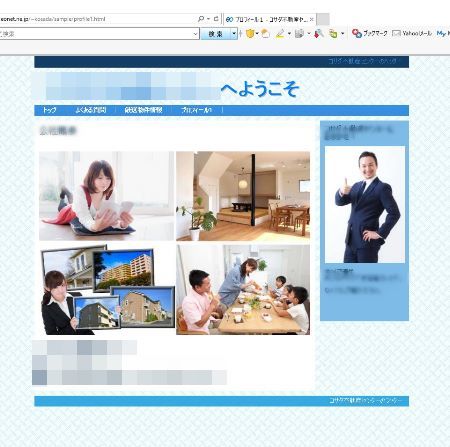Open the ブックマーク toolbar button
Viewport: 450px width, 447px height.
(x=370, y=33)
